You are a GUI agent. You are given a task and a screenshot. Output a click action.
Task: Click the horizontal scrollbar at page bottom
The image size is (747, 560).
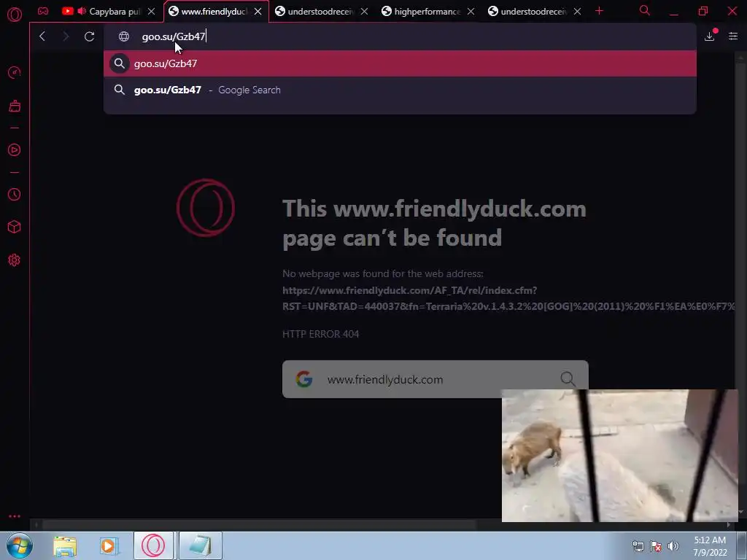click(x=259, y=525)
